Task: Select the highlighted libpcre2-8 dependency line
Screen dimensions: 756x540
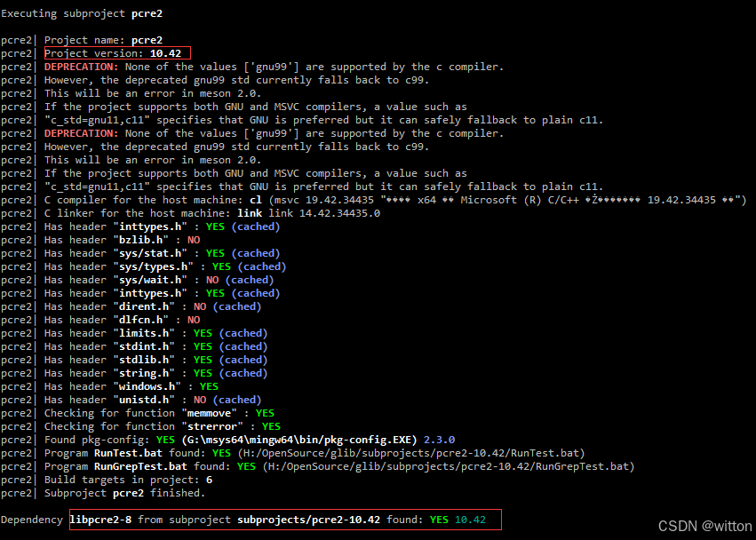Action: click(x=285, y=520)
